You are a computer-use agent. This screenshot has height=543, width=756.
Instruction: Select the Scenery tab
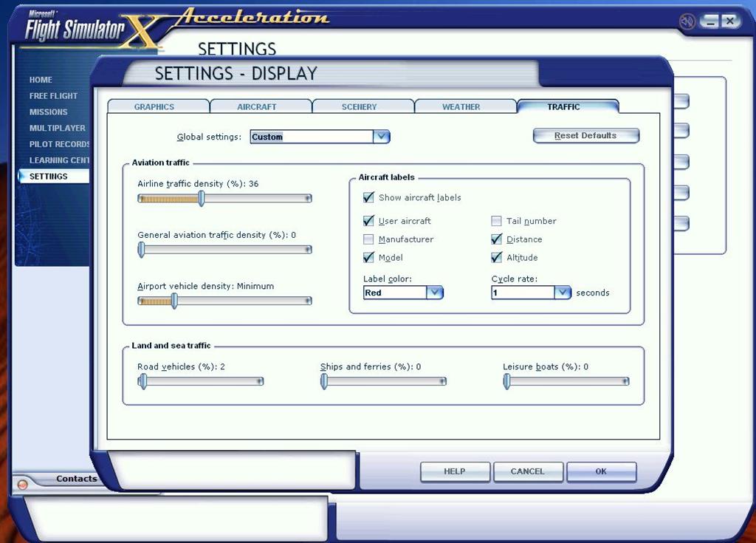[x=360, y=107]
